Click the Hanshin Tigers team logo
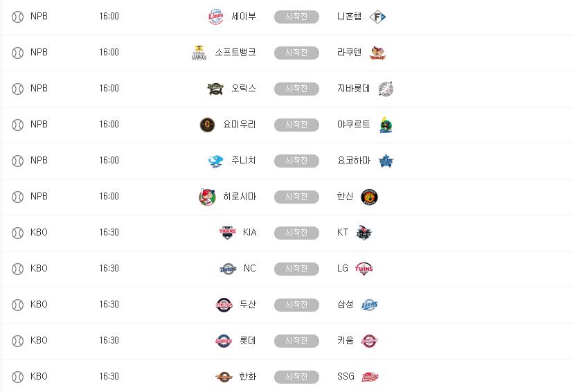Image resolution: width=574 pixels, height=392 pixels. click(x=370, y=197)
